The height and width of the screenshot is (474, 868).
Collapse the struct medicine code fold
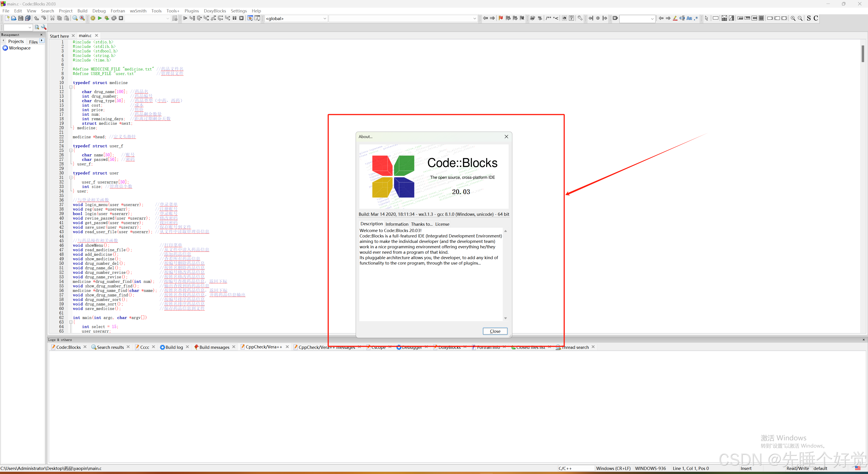pos(71,87)
